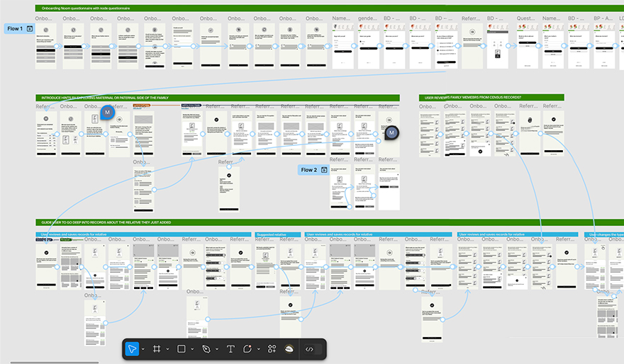
Task: Open Pen tool options dropdown arrow
Action: pos(217,349)
